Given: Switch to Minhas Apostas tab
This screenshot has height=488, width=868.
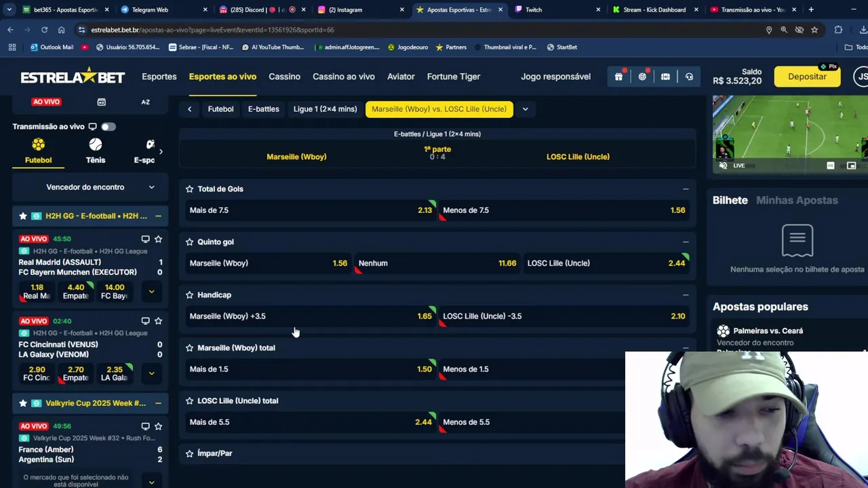Looking at the screenshot, I should point(797,200).
